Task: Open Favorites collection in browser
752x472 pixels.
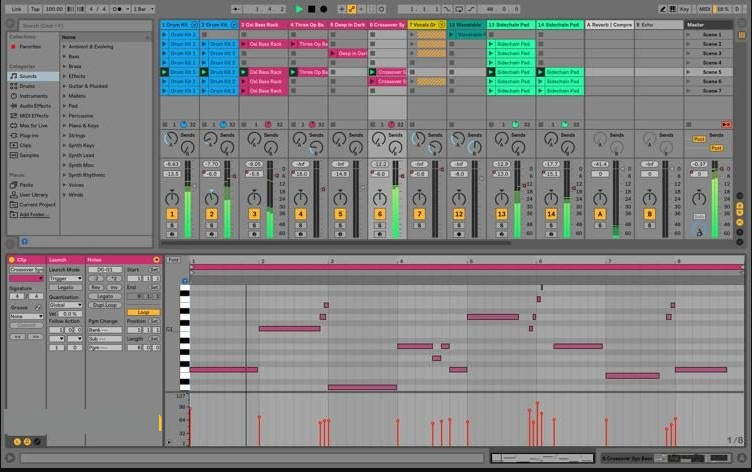Action: [30, 47]
